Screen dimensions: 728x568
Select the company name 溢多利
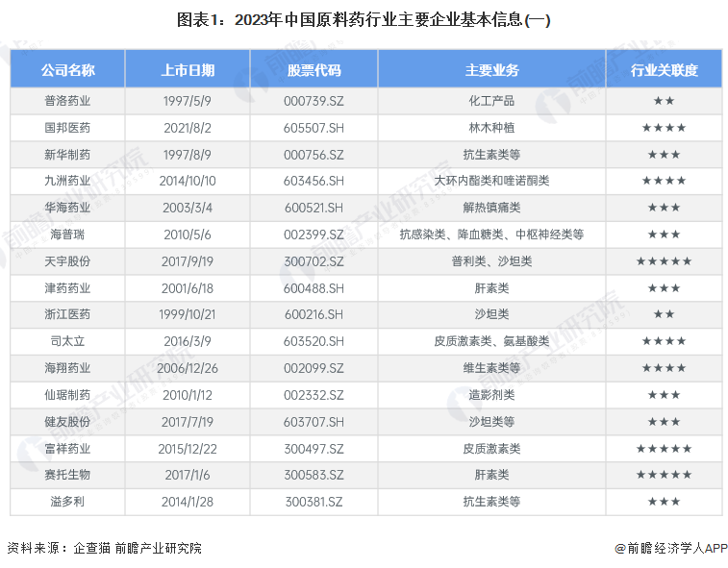[x=67, y=502]
